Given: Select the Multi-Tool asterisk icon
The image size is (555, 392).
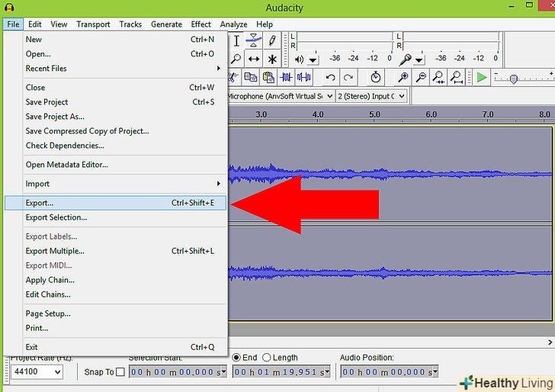Looking at the screenshot, I should [272, 59].
